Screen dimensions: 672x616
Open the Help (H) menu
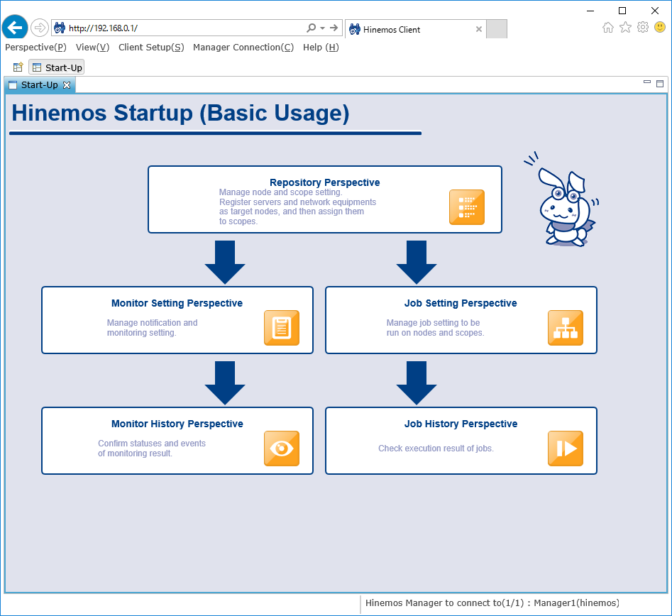coord(321,47)
